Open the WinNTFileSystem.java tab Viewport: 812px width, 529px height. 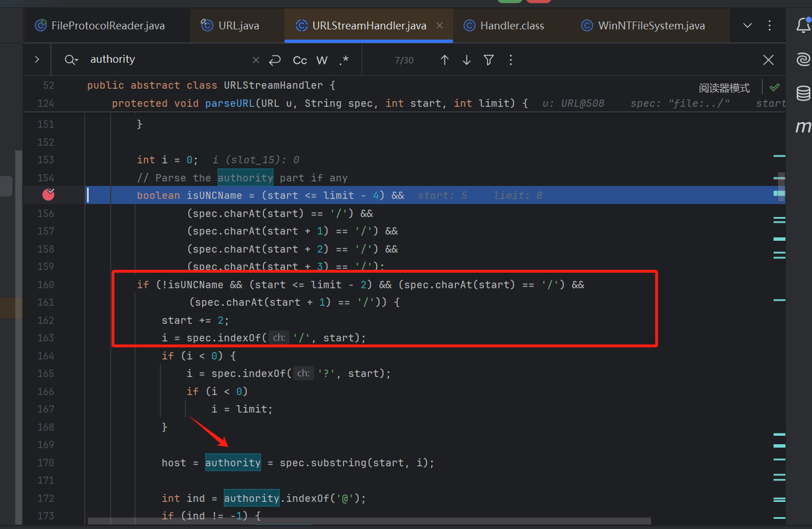click(x=644, y=25)
